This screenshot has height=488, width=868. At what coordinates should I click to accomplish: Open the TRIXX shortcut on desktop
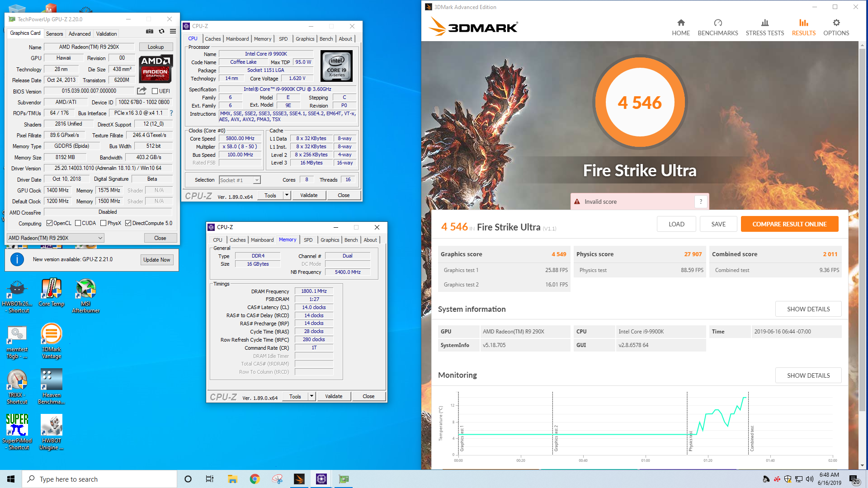(17, 387)
